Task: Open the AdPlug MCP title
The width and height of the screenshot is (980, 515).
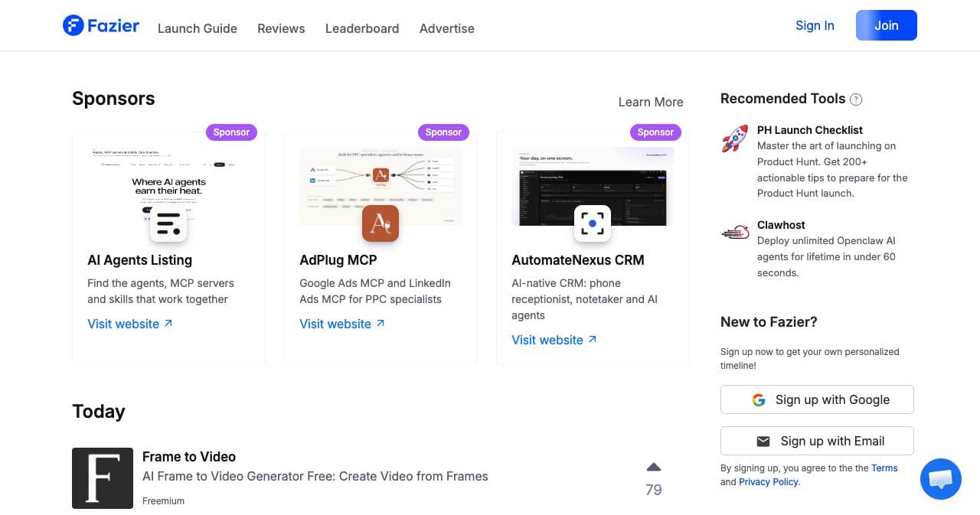Action: (338, 260)
